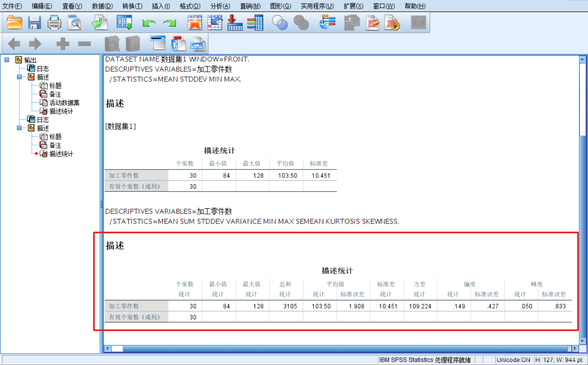Viewport: 588px width, 365px height.
Task: Click the show item open-book icon
Action: [112, 44]
